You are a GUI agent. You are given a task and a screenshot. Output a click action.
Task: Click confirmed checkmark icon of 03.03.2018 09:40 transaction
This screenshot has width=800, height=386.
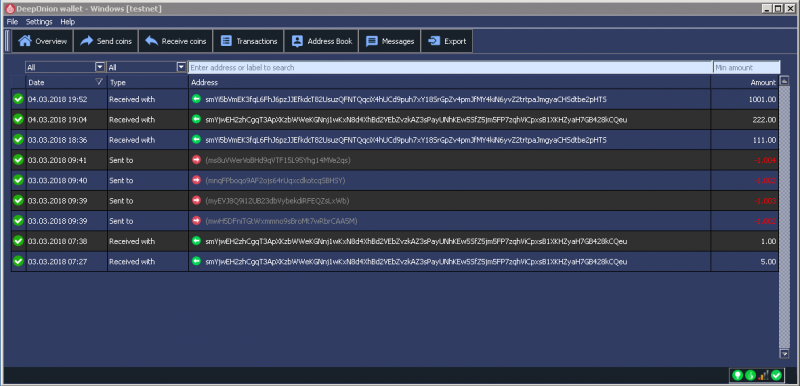[18, 180]
